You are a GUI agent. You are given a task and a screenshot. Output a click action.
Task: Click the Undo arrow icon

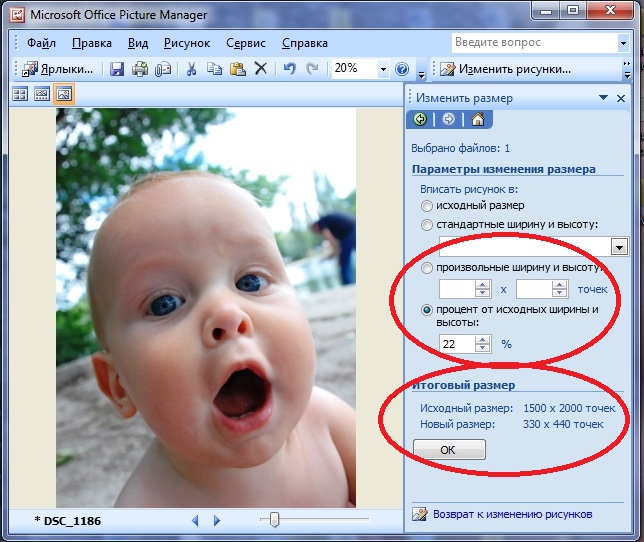click(290, 69)
